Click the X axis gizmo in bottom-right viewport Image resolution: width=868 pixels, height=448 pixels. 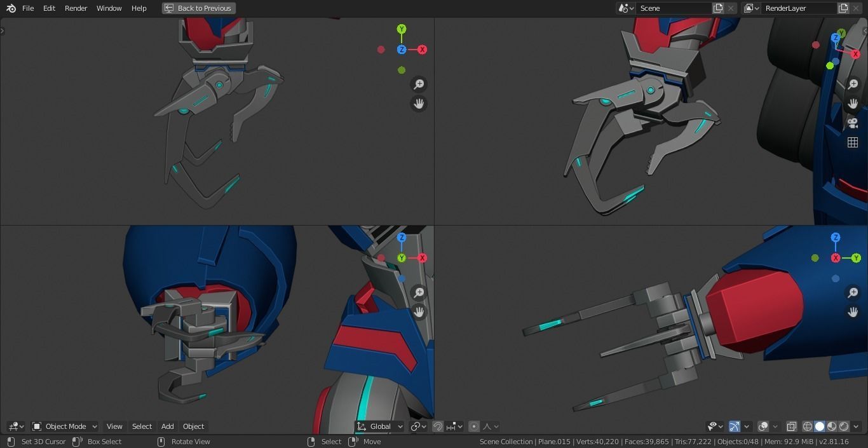coord(836,258)
